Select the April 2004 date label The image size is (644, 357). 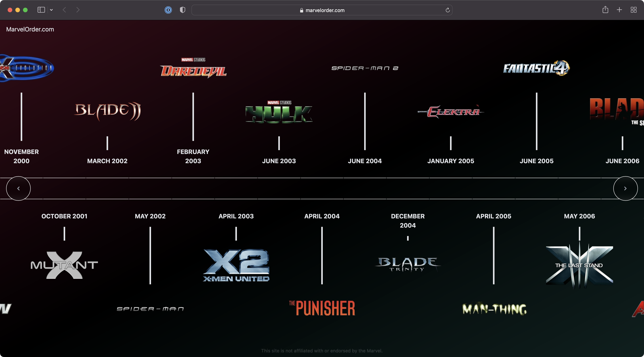(322, 216)
